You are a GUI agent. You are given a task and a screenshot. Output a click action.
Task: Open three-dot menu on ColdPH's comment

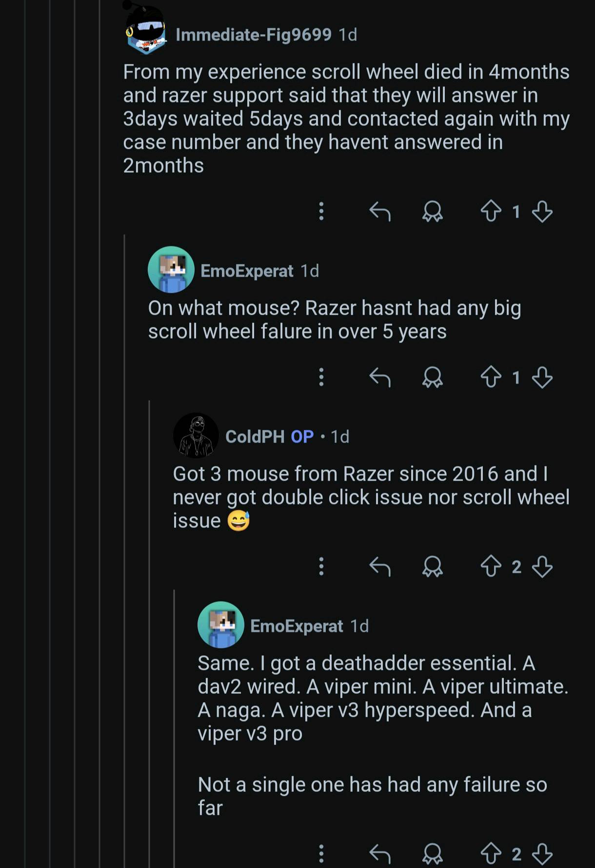pyautogui.click(x=321, y=566)
